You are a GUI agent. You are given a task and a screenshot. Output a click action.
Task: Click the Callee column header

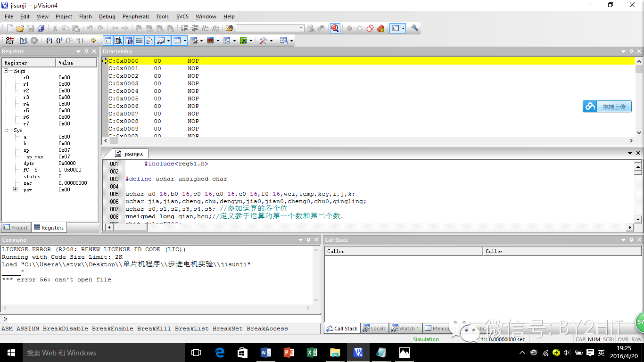pyautogui.click(x=404, y=251)
